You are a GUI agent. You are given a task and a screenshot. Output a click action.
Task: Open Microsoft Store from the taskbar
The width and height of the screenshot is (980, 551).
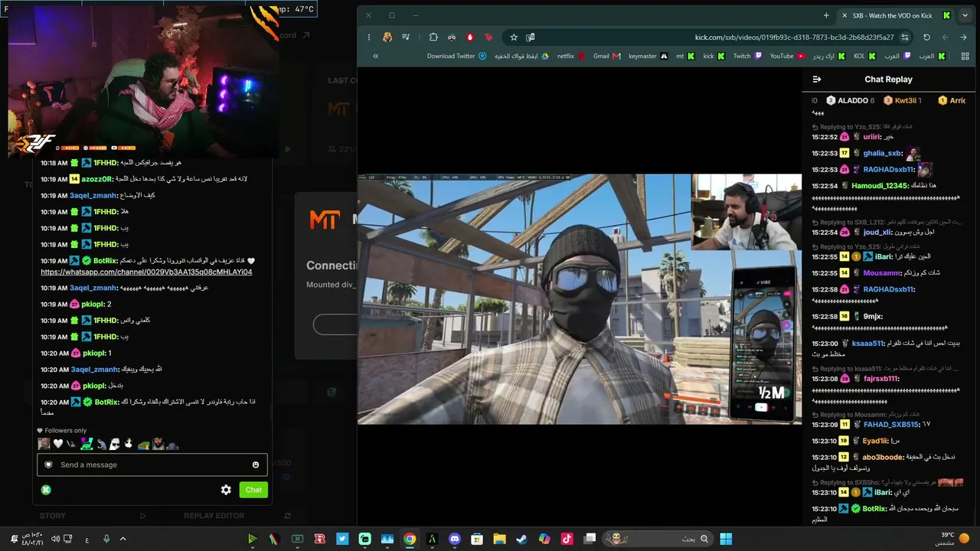(477, 539)
